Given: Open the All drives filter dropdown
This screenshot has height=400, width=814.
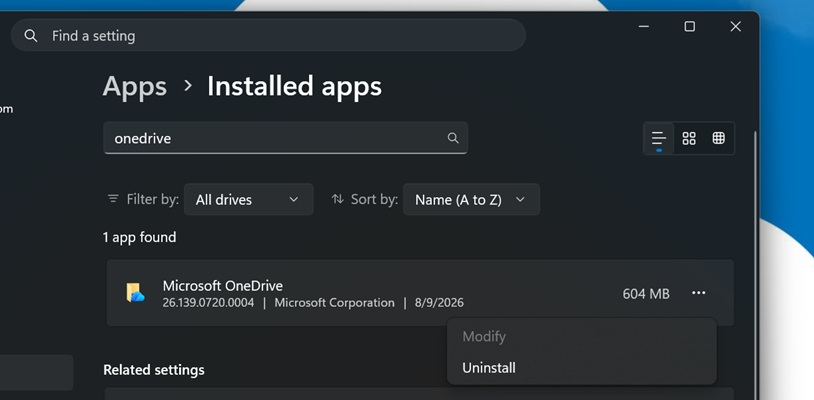Looking at the screenshot, I should pos(249,199).
